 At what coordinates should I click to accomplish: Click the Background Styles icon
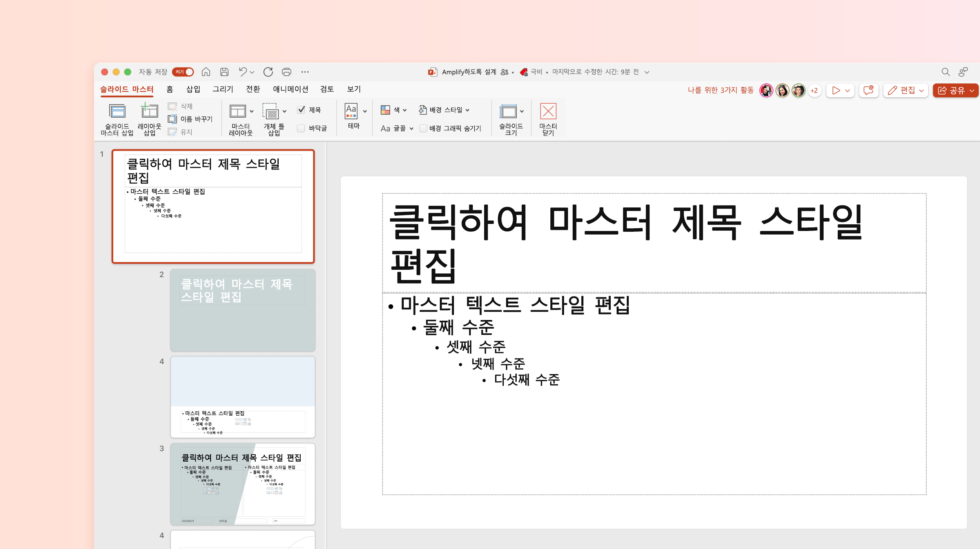pyautogui.click(x=423, y=110)
